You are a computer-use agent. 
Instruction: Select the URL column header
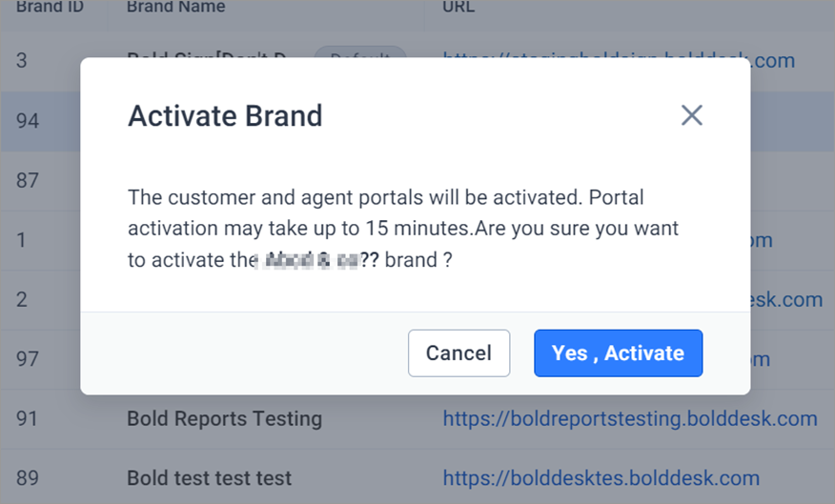[x=458, y=7]
